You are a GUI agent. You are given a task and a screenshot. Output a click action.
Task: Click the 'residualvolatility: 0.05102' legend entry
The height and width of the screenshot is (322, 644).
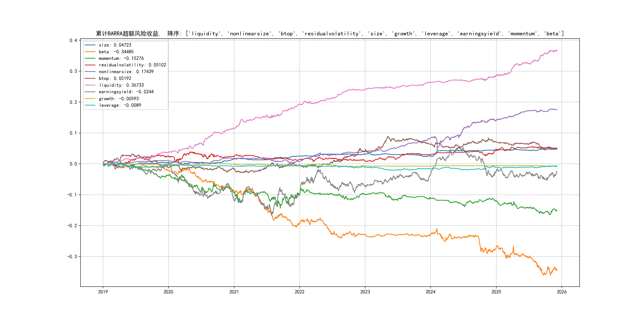(x=132, y=65)
